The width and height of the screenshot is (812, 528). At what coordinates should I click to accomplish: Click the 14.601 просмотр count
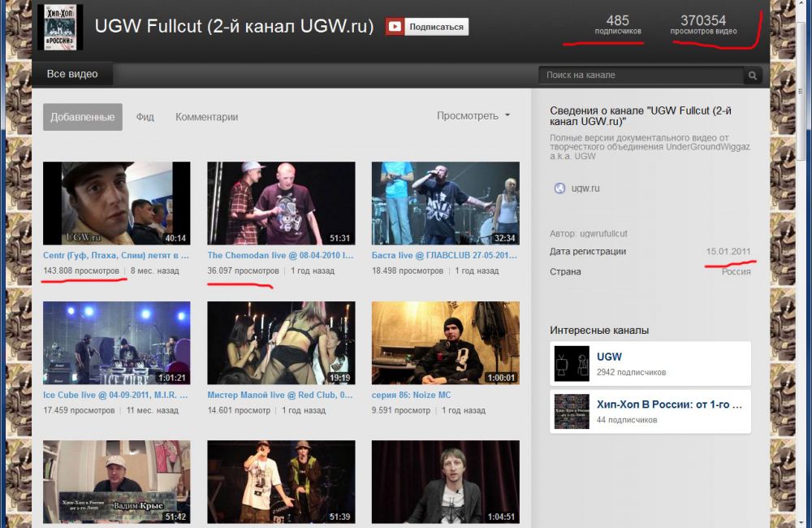(239, 410)
